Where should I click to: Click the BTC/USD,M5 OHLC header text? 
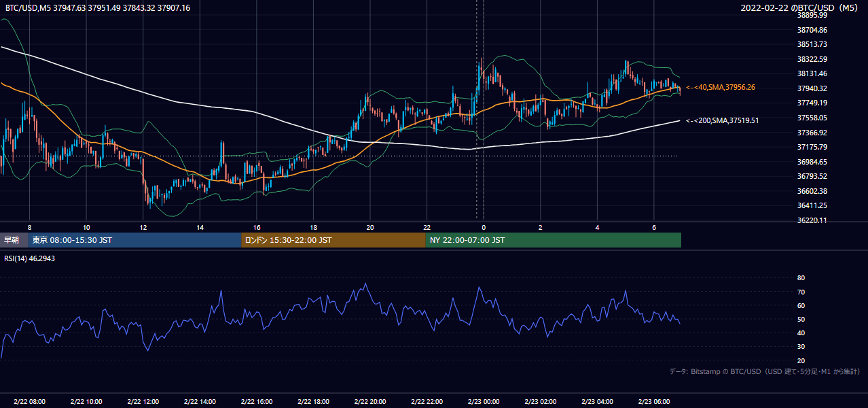point(98,7)
